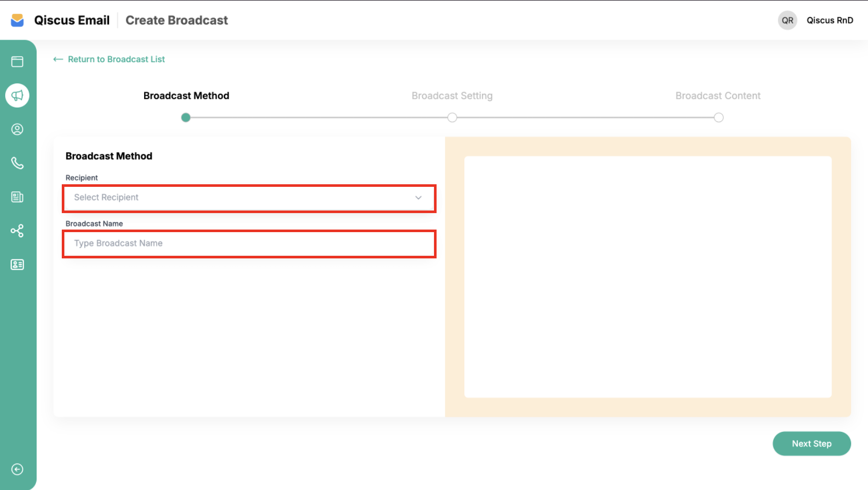The height and width of the screenshot is (490, 868).
Task: Click the Broadcast Setting step circle
Action: (452, 118)
